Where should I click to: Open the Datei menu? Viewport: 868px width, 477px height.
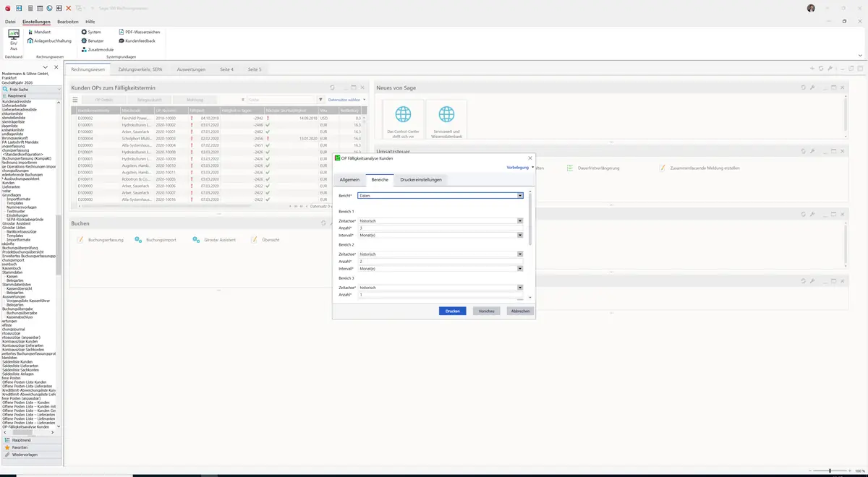(x=10, y=22)
